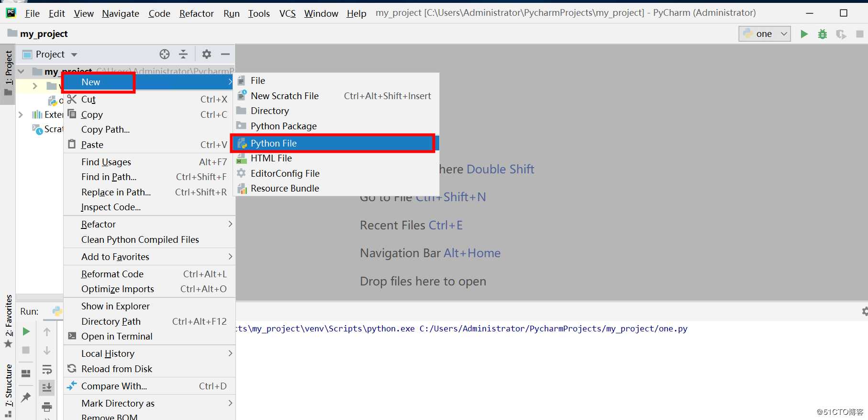Image resolution: width=868 pixels, height=420 pixels.
Task: Open the VCS menu
Action: (x=287, y=13)
